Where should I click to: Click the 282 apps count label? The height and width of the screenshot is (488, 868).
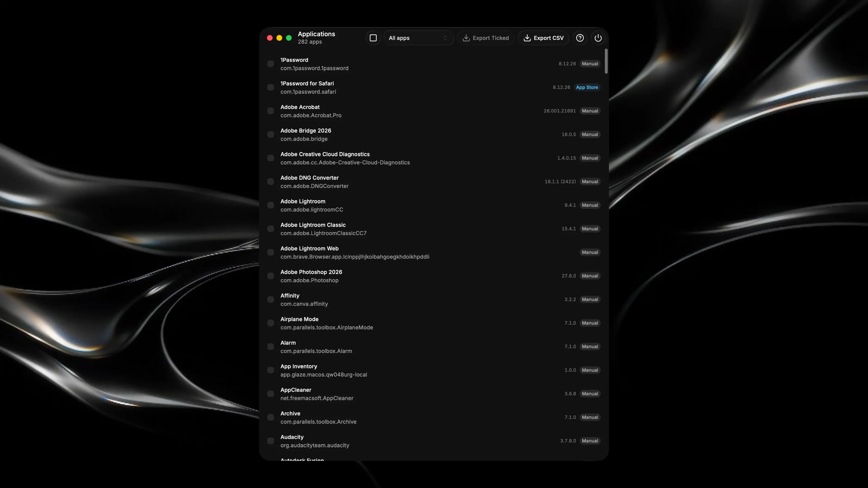click(310, 42)
